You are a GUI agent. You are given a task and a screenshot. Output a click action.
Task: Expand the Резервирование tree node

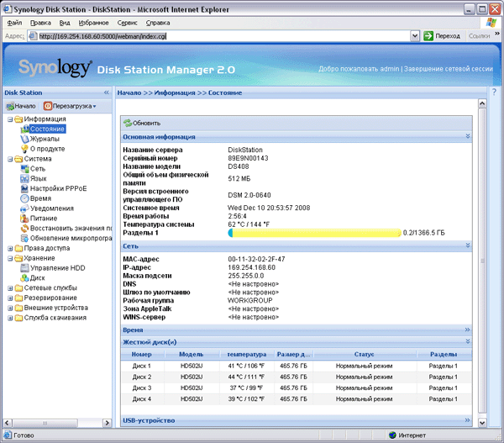pos(10,298)
